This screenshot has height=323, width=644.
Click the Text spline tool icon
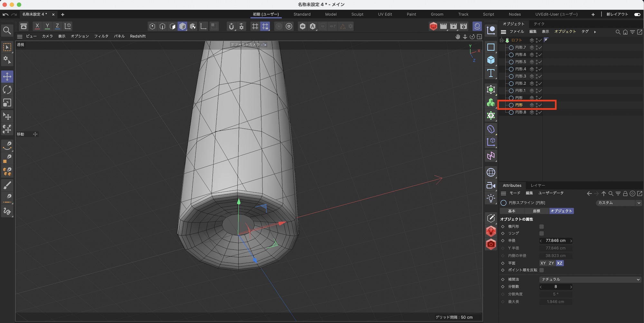pos(491,73)
